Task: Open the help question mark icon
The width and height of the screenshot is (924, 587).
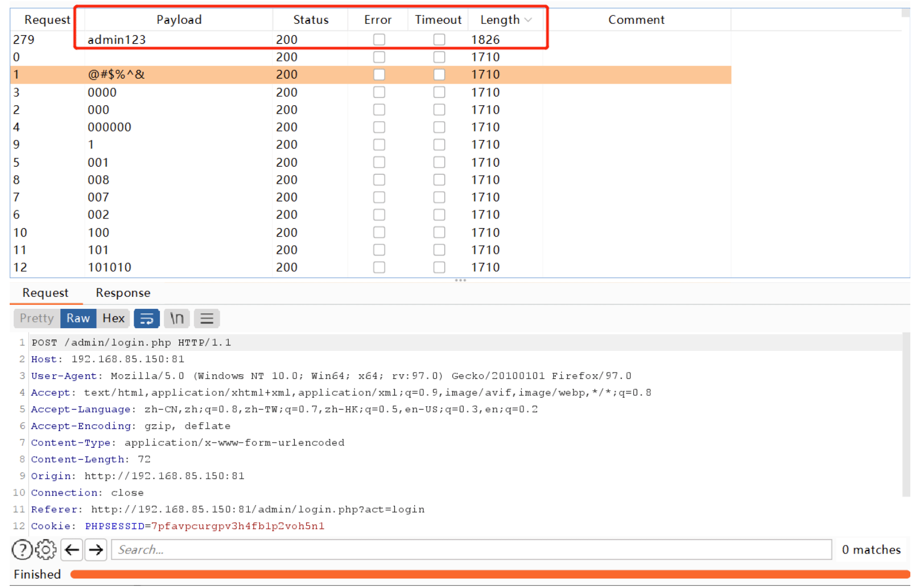Action: pos(22,550)
